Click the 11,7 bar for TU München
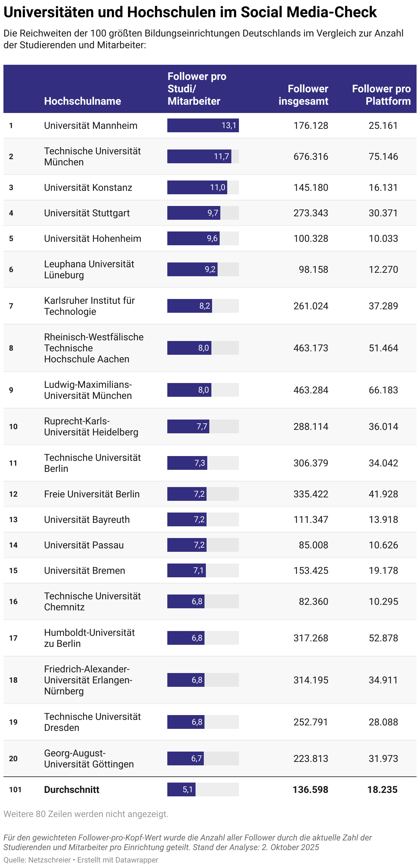The width and height of the screenshot is (420, 868). click(199, 156)
